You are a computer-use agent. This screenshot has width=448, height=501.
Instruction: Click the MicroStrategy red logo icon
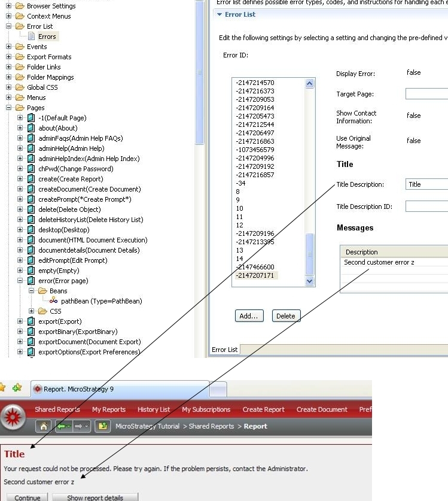pos(13,417)
